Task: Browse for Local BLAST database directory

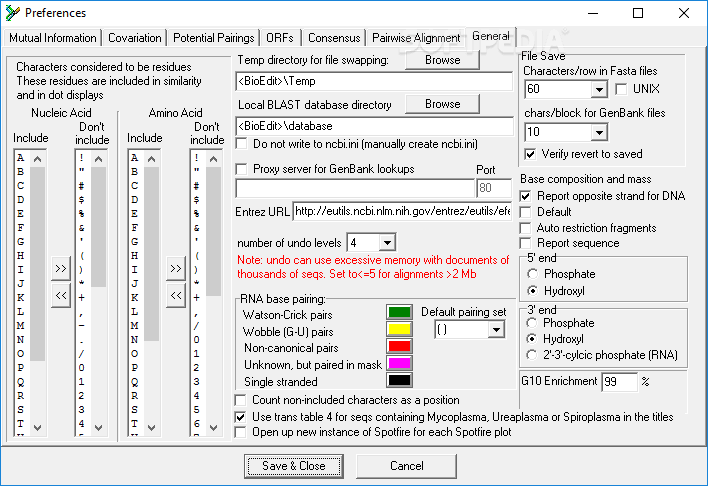Action: point(442,104)
